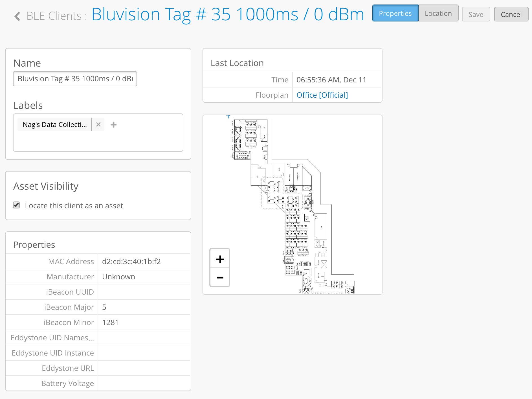This screenshot has width=532, height=399.
Task: Remove the Nag's Data Collection label
Action: point(98,124)
